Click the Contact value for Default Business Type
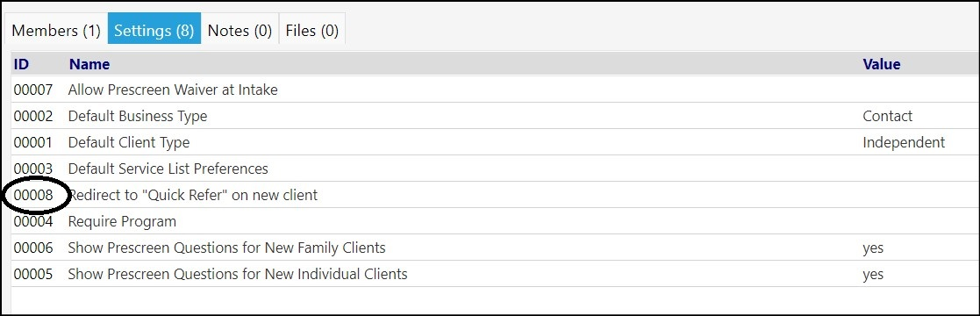The height and width of the screenshot is (316, 980). (x=888, y=117)
